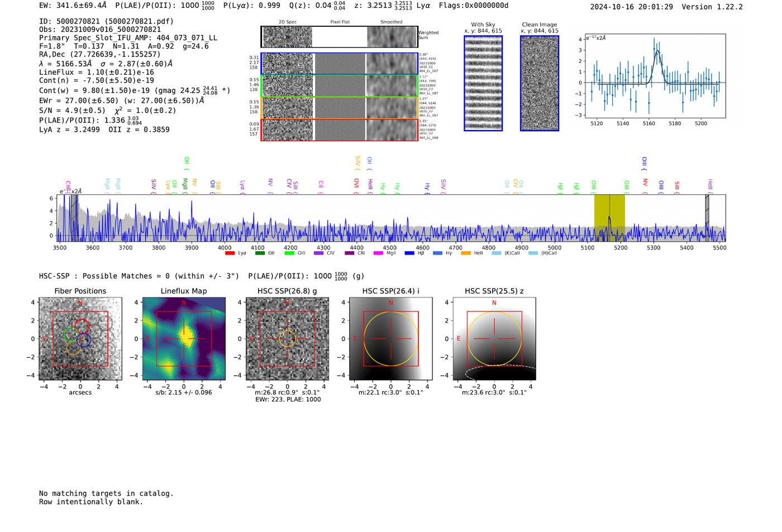Open the HSC SSP(26.8) g cutout

[287, 339]
